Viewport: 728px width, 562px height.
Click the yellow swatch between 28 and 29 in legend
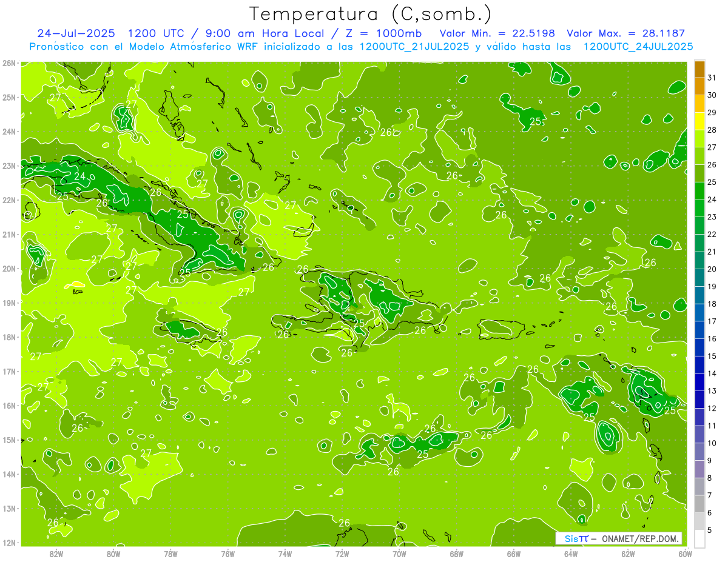click(699, 121)
